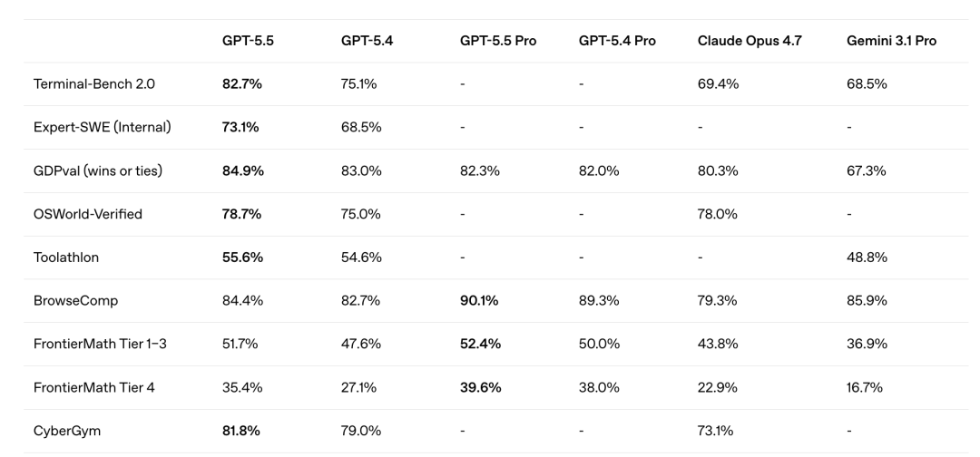Click Claude Opus 4.7's 78.0% OSWorld-Verified score
This screenshot has height=457, width=980.
(717, 214)
